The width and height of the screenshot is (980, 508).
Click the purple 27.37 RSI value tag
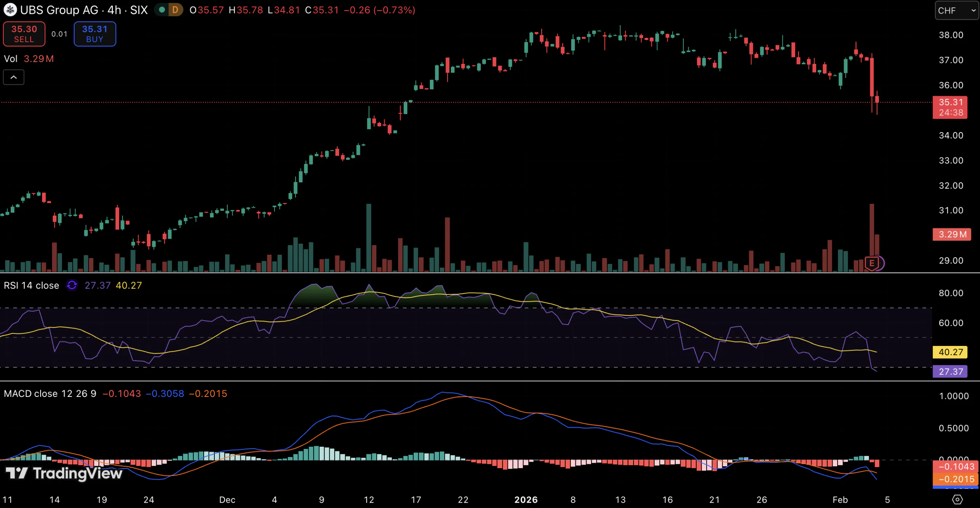[x=950, y=372]
